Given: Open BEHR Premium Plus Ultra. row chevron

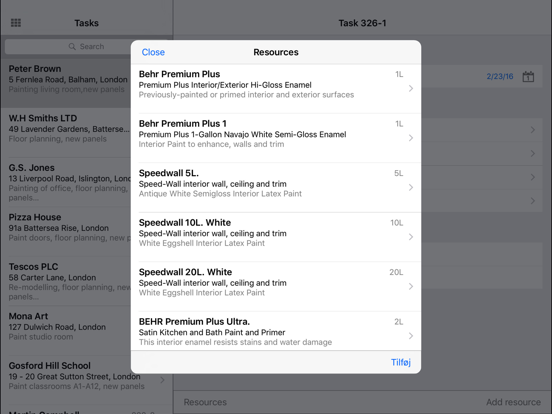Looking at the screenshot, I should (x=411, y=336).
